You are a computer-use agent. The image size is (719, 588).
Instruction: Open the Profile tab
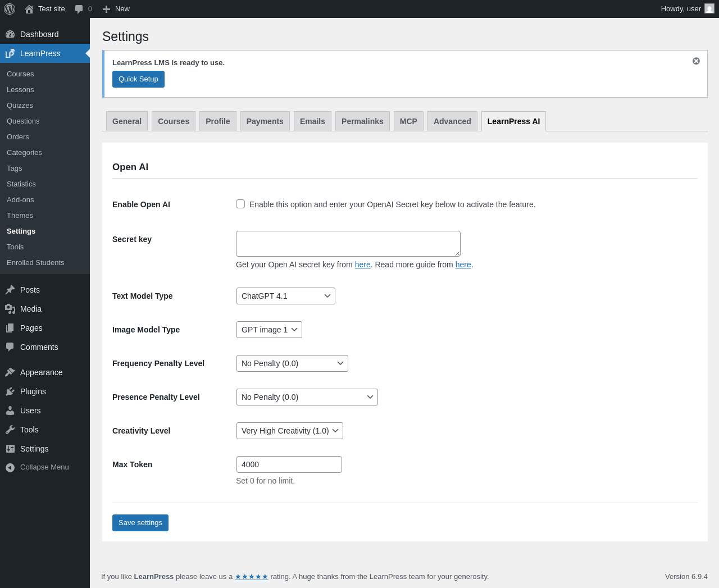pyautogui.click(x=218, y=121)
